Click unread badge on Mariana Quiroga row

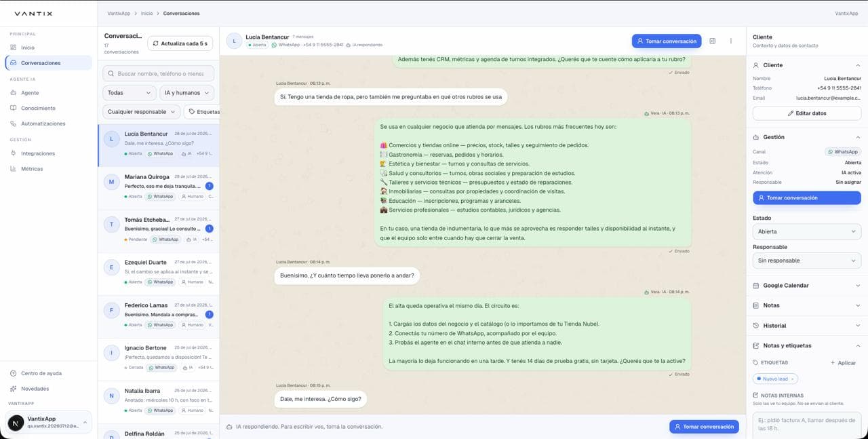click(x=210, y=186)
